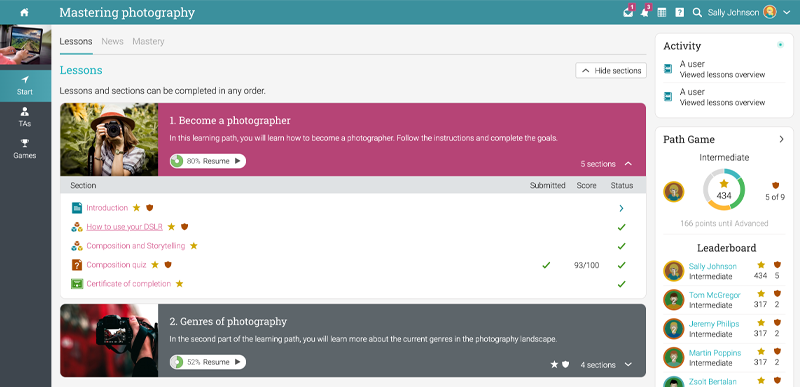
Task: Click the Become a photographer thumbnail
Action: pos(109,140)
